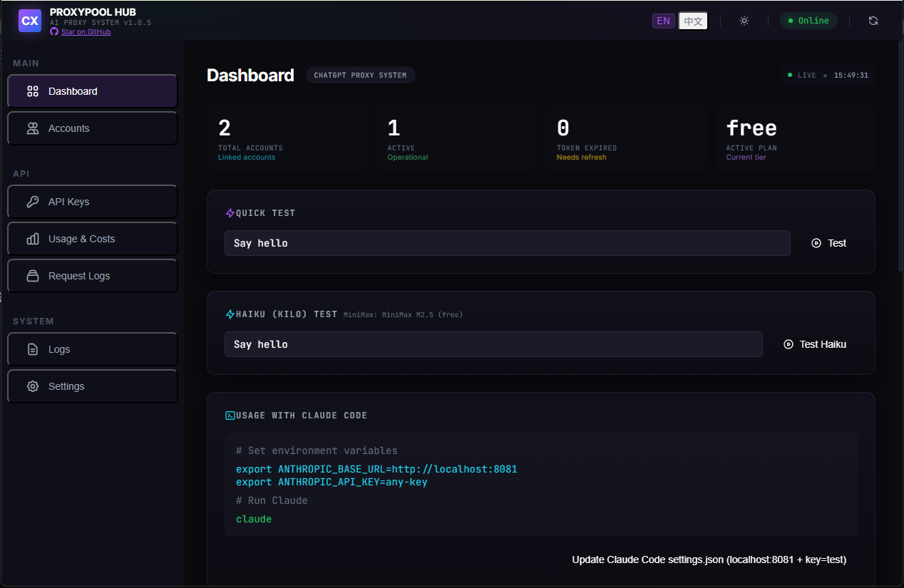Open Request Logs via the lock icon

click(x=32, y=275)
